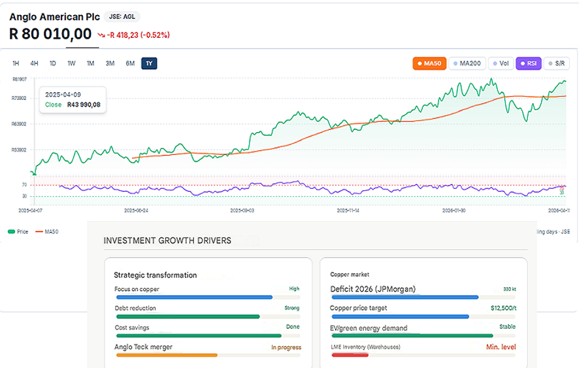Click the Done status for Cost savings
The width and height of the screenshot is (588, 368).
coord(293,327)
